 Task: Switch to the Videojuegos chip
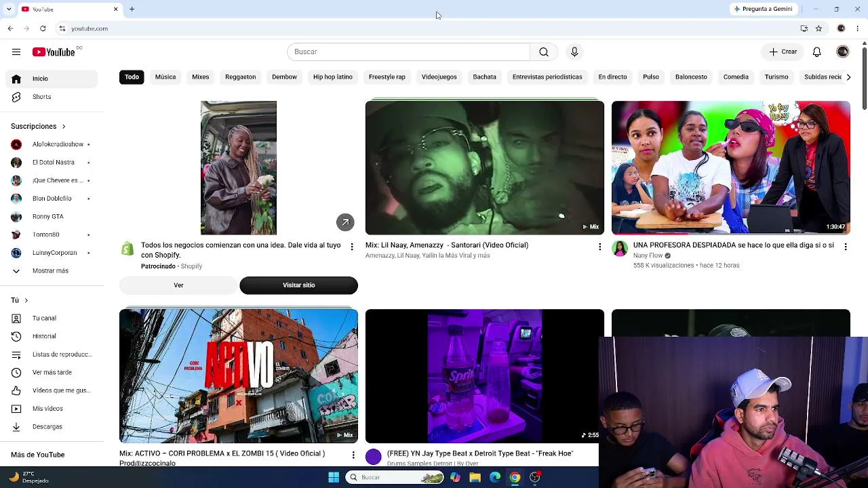pyautogui.click(x=439, y=77)
